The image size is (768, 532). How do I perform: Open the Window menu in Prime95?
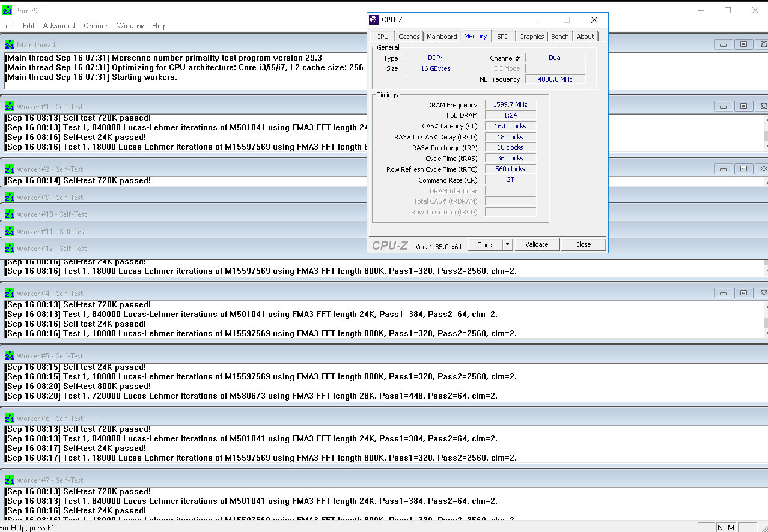(x=130, y=26)
